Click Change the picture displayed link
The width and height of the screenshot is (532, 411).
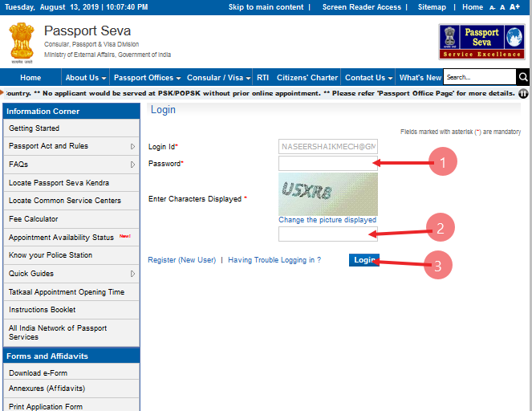tap(327, 220)
